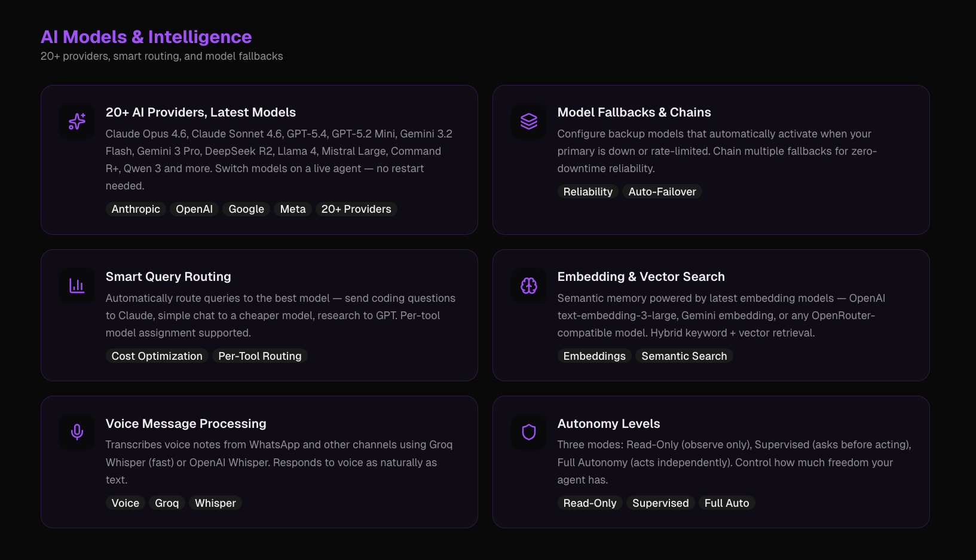Click the Auto-Failover tag
Screen dimensions: 976x560
pos(662,192)
